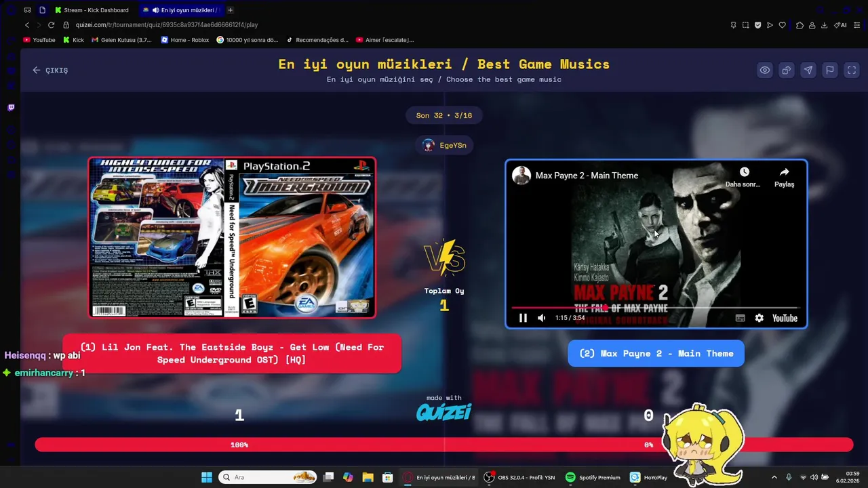Pause the Max Payne 2 YouTube video
This screenshot has height=488, width=868.
[x=523, y=318]
